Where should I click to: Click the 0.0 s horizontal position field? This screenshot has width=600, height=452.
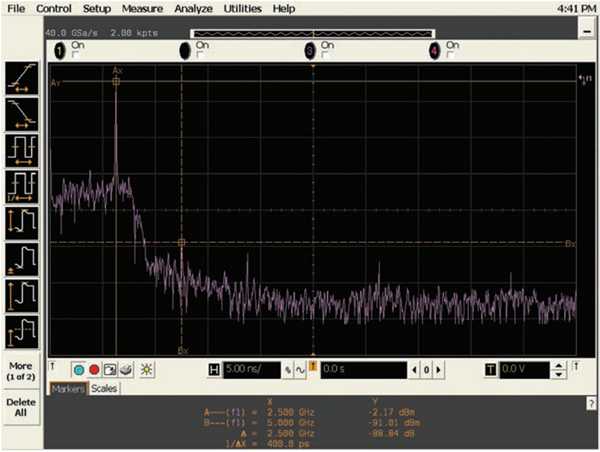pyautogui.click(x=364, y=370)
